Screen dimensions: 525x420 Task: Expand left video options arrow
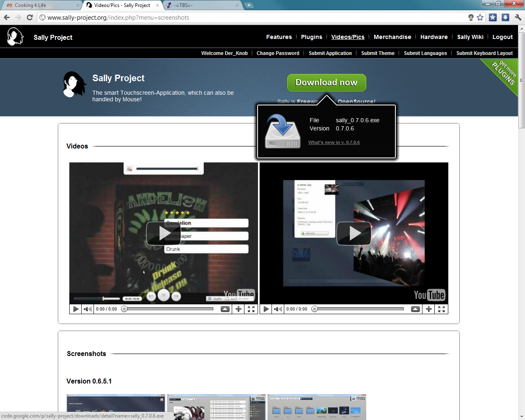[x=225, y=309]
